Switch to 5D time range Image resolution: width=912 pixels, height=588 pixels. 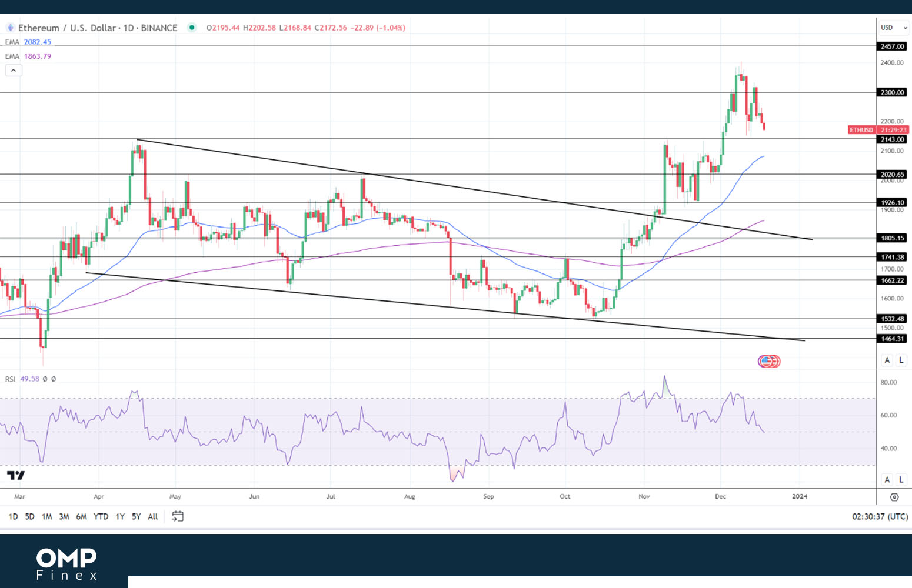tap(29, 516)
